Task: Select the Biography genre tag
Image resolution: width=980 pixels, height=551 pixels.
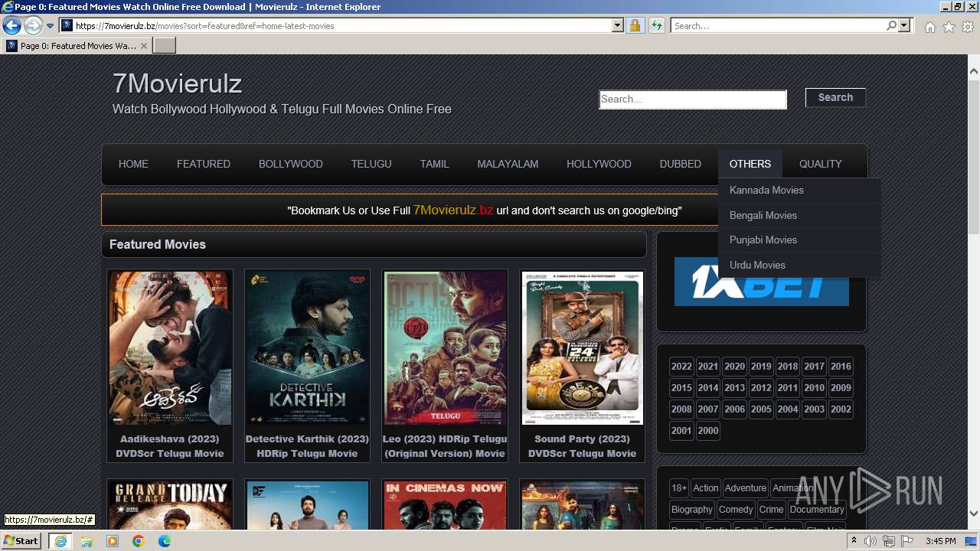Action: pyautogui.click(x=692, y=510)
